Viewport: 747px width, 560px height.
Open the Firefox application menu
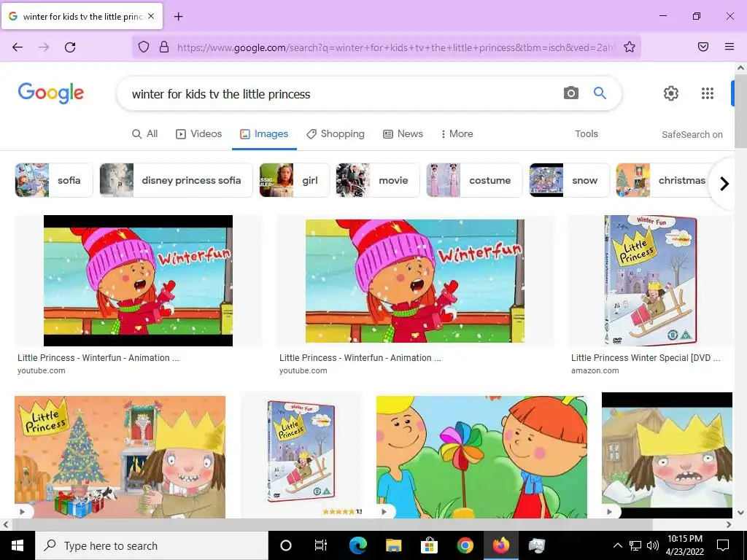tap(729, 47)
